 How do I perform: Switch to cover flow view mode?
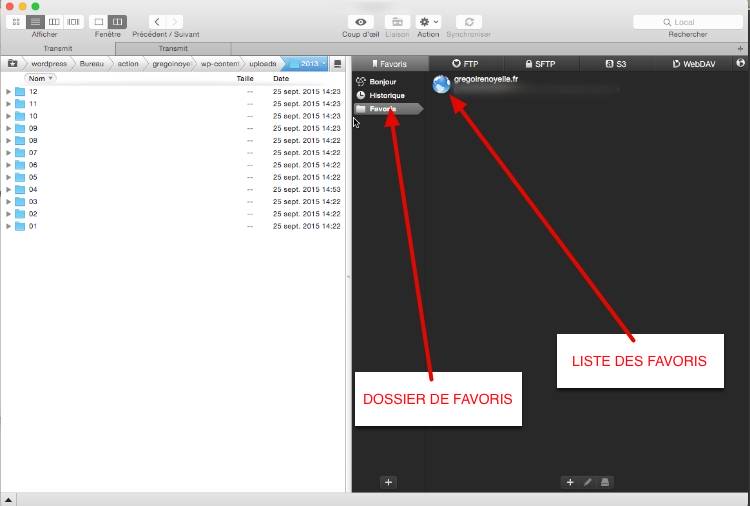[73, 22]
